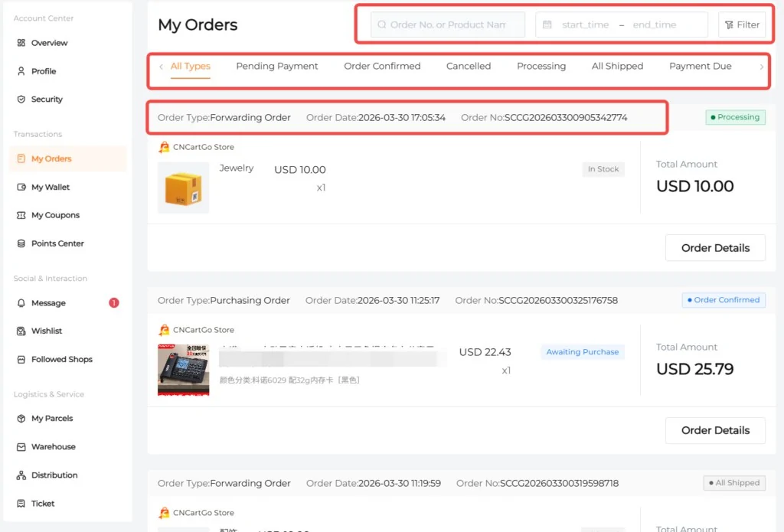Click the red message notification badge

[114, 303]
